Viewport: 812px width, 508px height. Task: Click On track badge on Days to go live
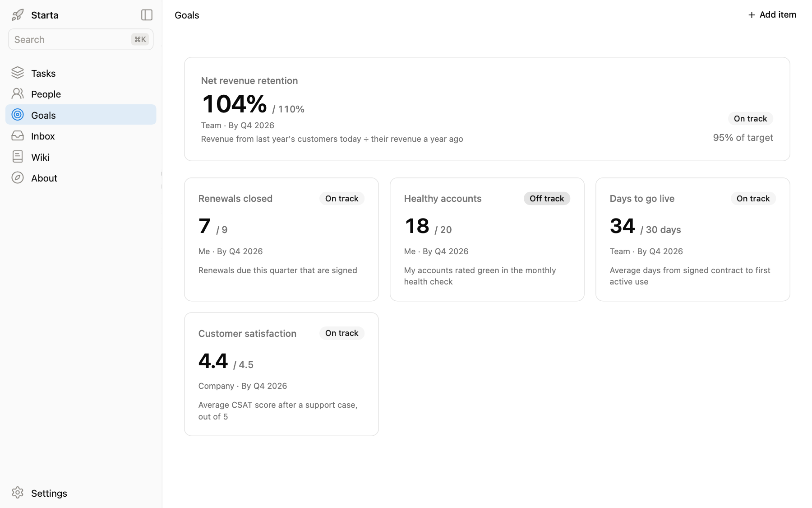point(753,198)
